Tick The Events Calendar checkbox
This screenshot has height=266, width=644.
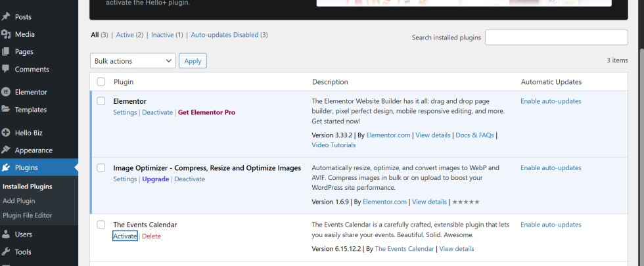(101, 225)
